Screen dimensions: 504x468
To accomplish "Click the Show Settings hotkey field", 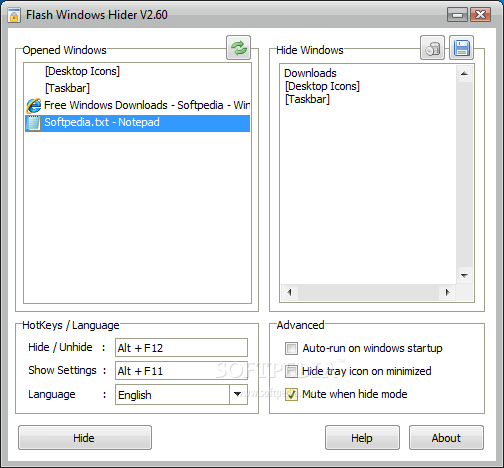I will point(181,371).
